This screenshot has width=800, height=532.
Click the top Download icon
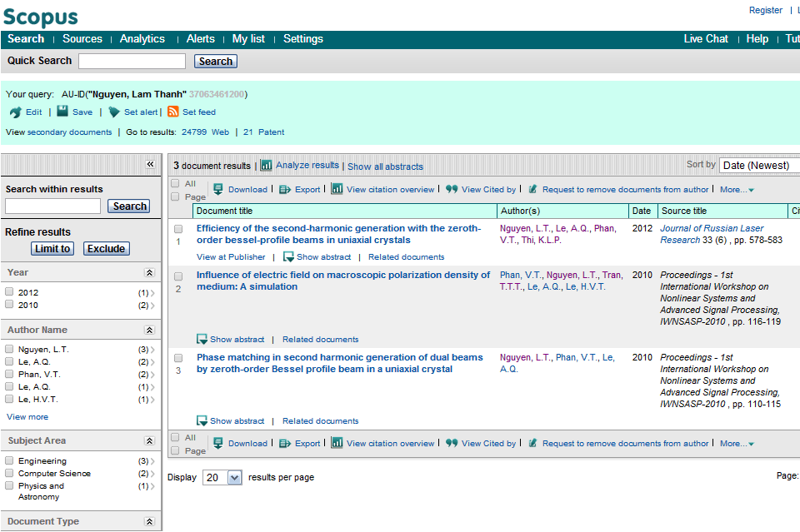[x=217, y=189]
